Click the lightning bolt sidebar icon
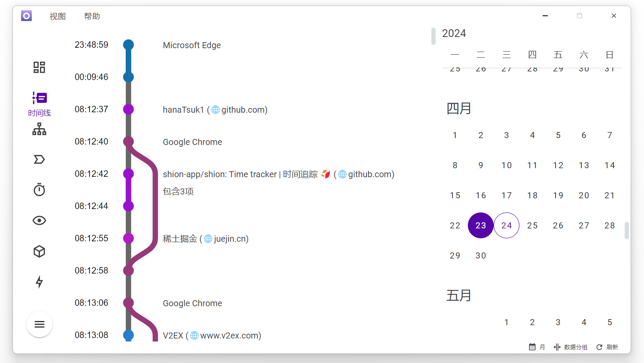The image size is (644, 363). (39, 282)
